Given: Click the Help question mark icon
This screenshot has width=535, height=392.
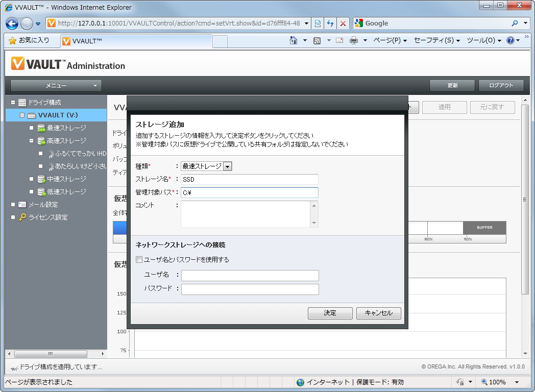Looking at the screenshot, I should click(510, 40).
